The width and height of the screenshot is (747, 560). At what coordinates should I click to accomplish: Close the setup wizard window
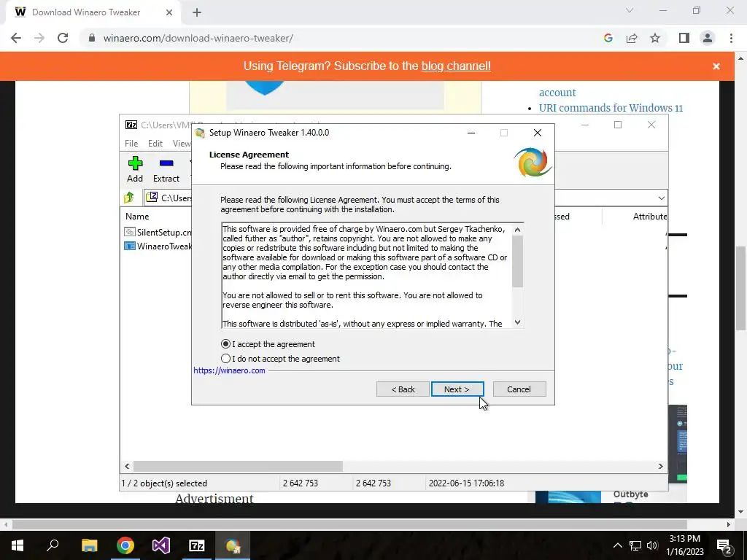(538, 133)
